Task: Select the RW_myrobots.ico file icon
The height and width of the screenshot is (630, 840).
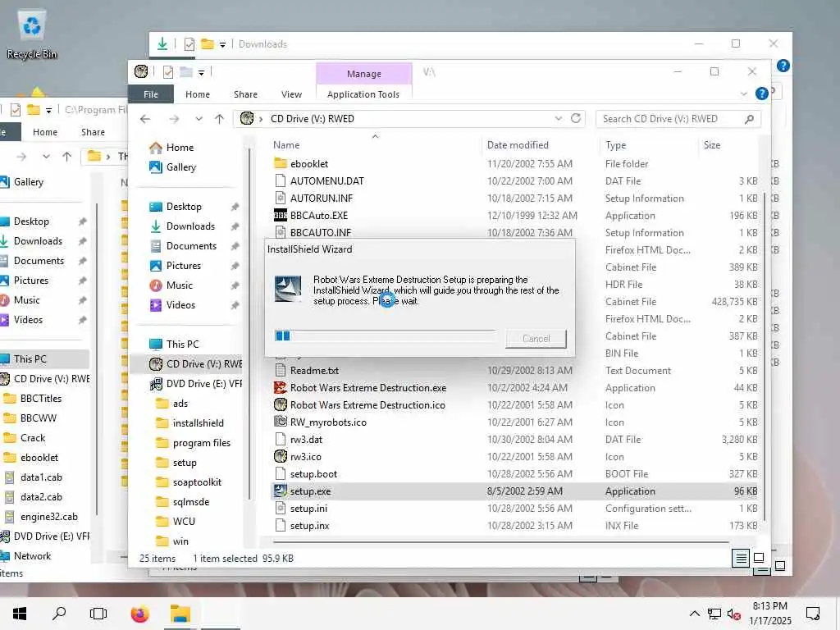Action: pos(281,422)
